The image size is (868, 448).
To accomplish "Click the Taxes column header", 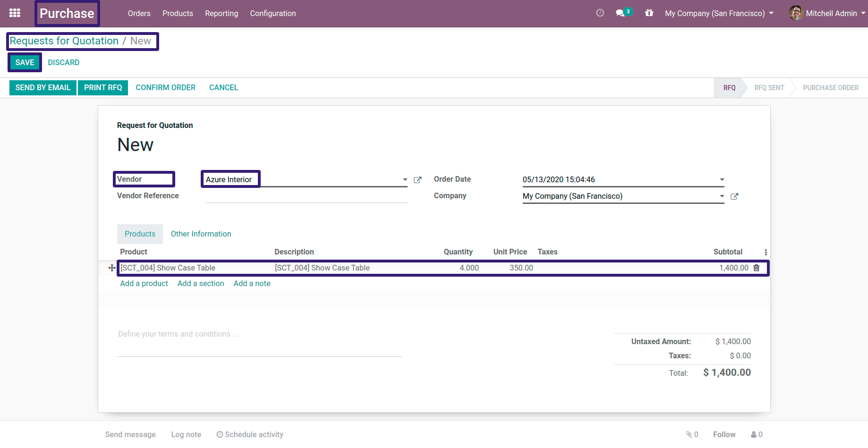I will (547, 252).
